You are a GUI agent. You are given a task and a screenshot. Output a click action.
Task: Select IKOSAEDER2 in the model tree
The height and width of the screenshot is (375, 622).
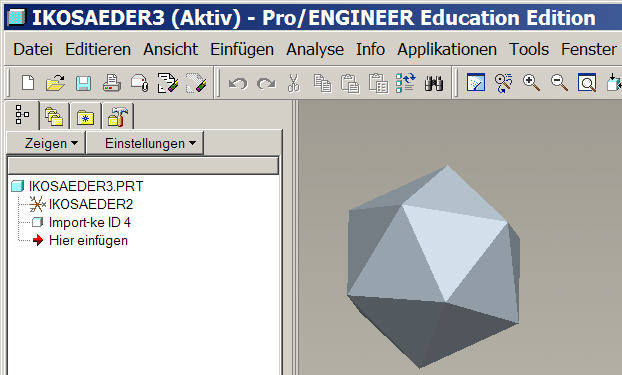[x=91, y=204]
